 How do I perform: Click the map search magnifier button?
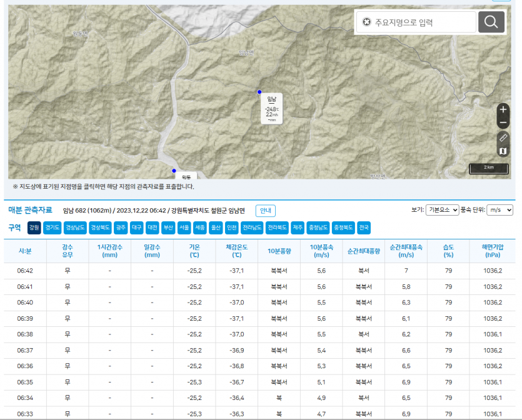491,22
